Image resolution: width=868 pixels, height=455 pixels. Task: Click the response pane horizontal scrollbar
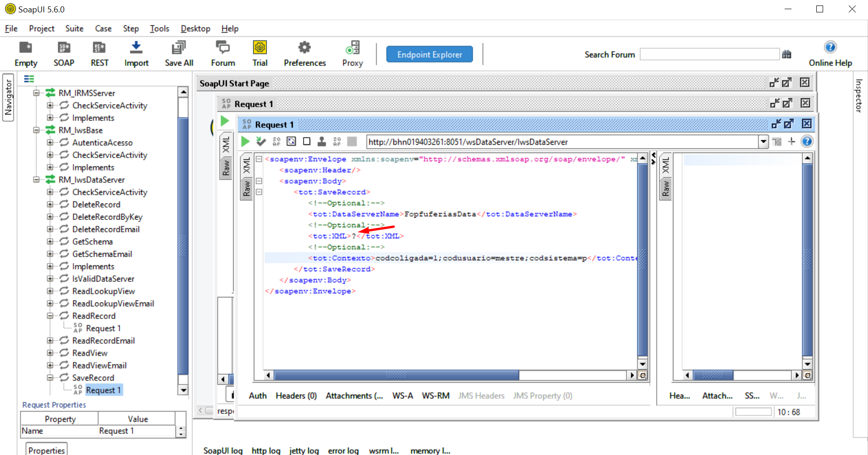click(x=713, y=375)
